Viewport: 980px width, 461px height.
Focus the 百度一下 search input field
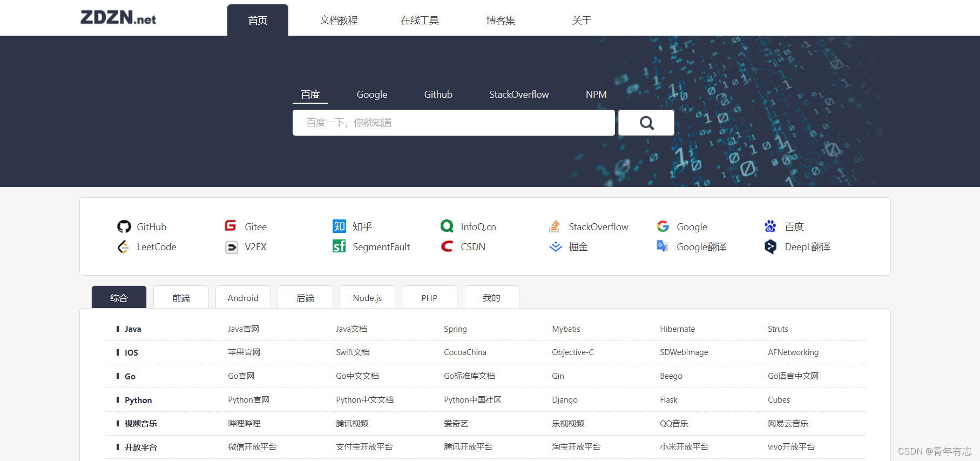[454, 123]
